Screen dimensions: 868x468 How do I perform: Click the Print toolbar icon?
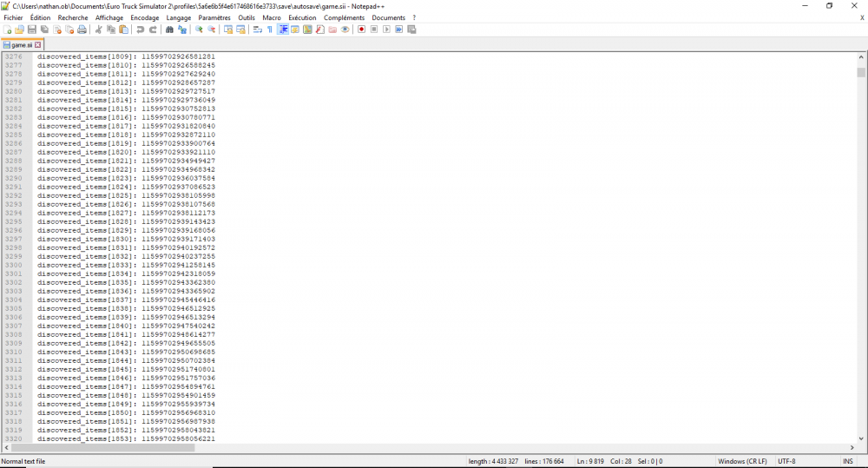(x=82, y=30)
